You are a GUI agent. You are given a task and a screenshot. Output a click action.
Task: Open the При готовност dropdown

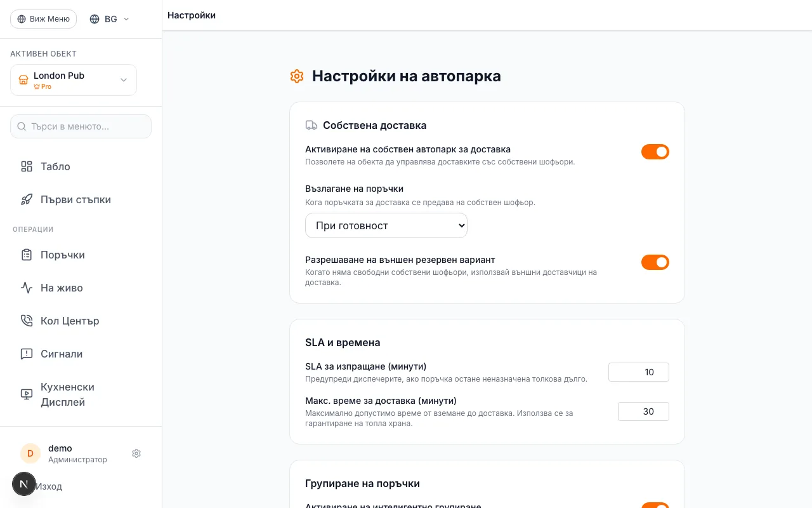click(x=386, y=225)
